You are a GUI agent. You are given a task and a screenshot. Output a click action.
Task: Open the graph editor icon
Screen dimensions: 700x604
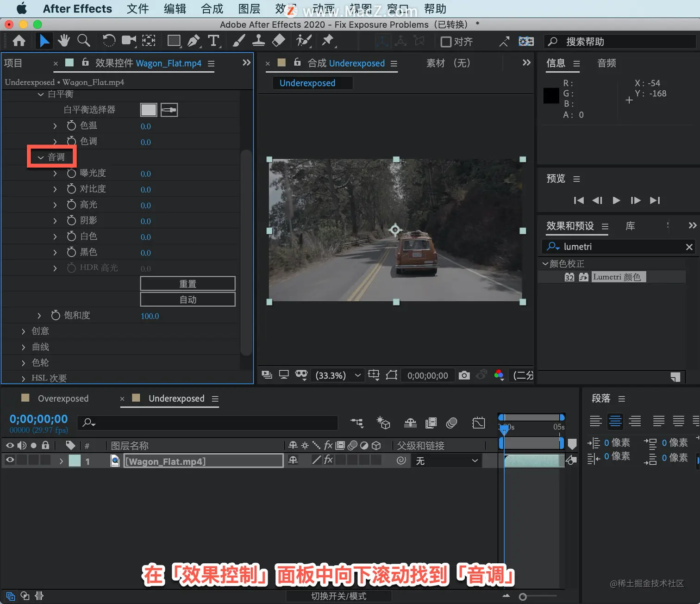click(x=479, y=423)
